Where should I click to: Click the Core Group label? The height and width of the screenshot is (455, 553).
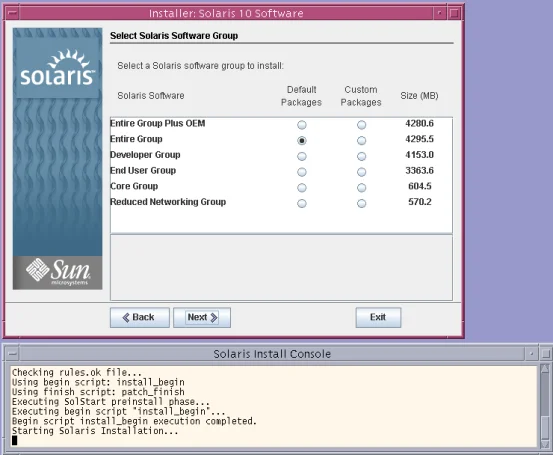pyautogui.click(x=134, y=186)
